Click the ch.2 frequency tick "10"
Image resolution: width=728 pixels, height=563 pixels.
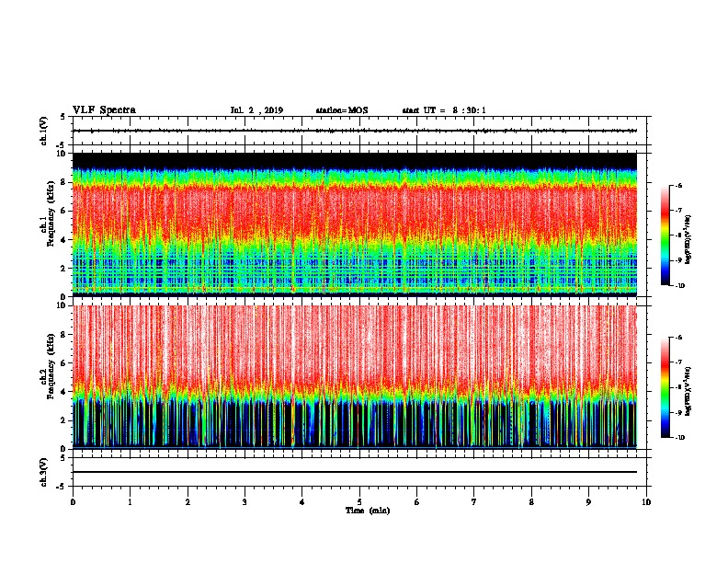click(62, 305)
